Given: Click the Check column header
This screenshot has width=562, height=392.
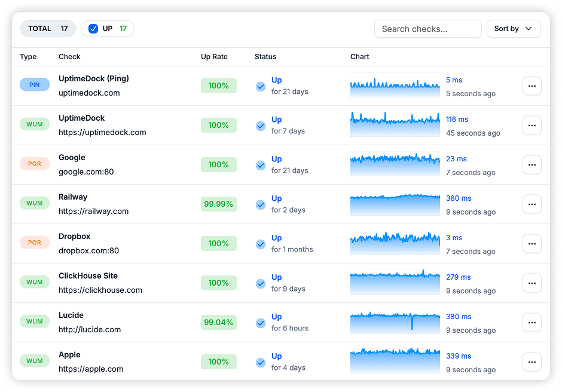Looking at the screenshot, I should 69,57.
